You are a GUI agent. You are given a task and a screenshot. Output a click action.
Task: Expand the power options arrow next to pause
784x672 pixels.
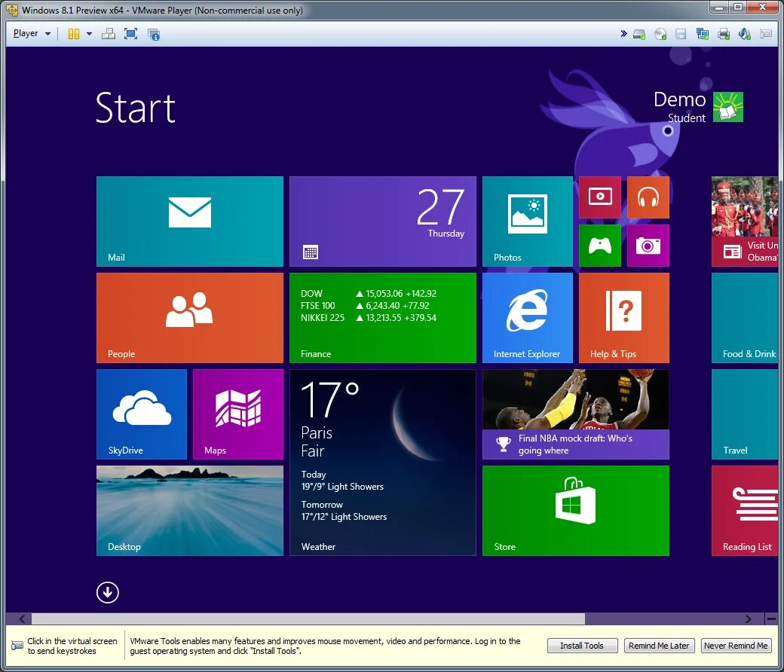pyautogui.click(x=89, y=33)
